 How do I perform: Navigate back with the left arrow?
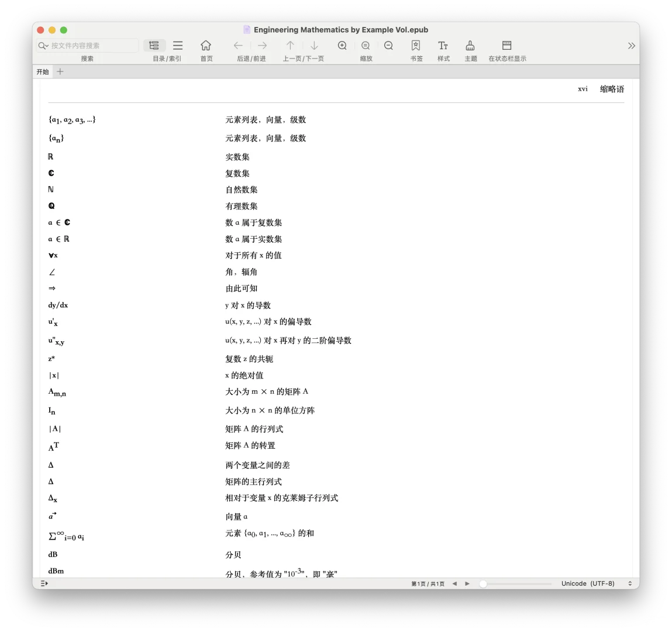(238, 46)
